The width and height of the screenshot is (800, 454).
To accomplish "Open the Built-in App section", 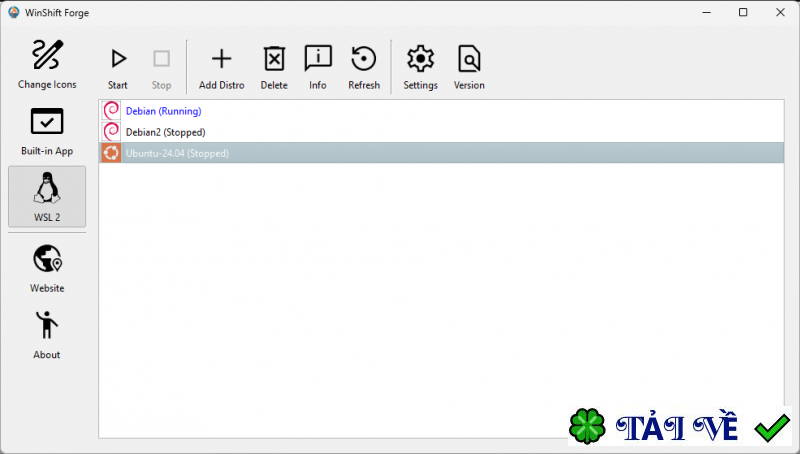I will pyautogui.click(x=47, y=131).
